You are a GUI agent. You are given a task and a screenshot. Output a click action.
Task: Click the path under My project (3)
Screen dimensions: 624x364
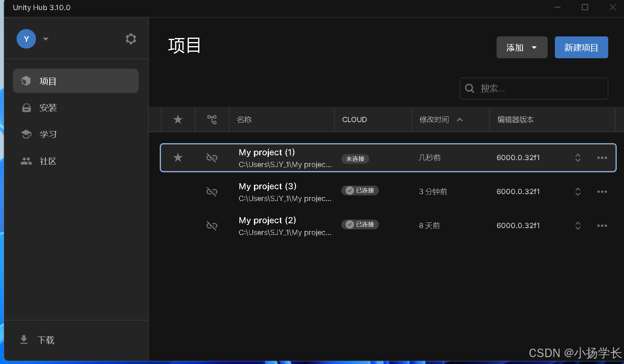tap(285, 199)
